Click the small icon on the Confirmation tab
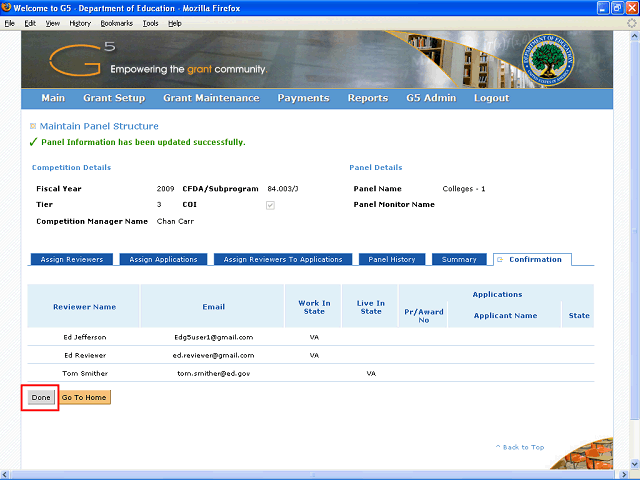Image resolution: width=640 pixels, height=480 pixels. pos(500,260)
